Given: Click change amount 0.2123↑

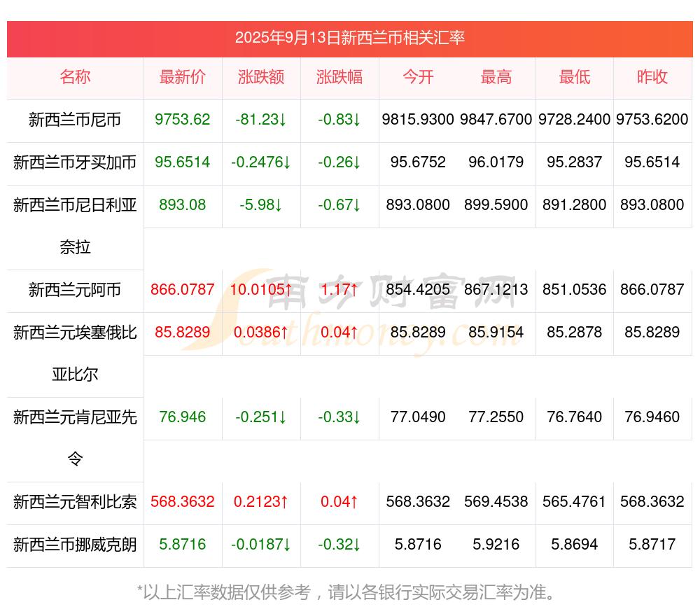Looking at the screenshot, I should pyautogui.click(x=261, y=501).
